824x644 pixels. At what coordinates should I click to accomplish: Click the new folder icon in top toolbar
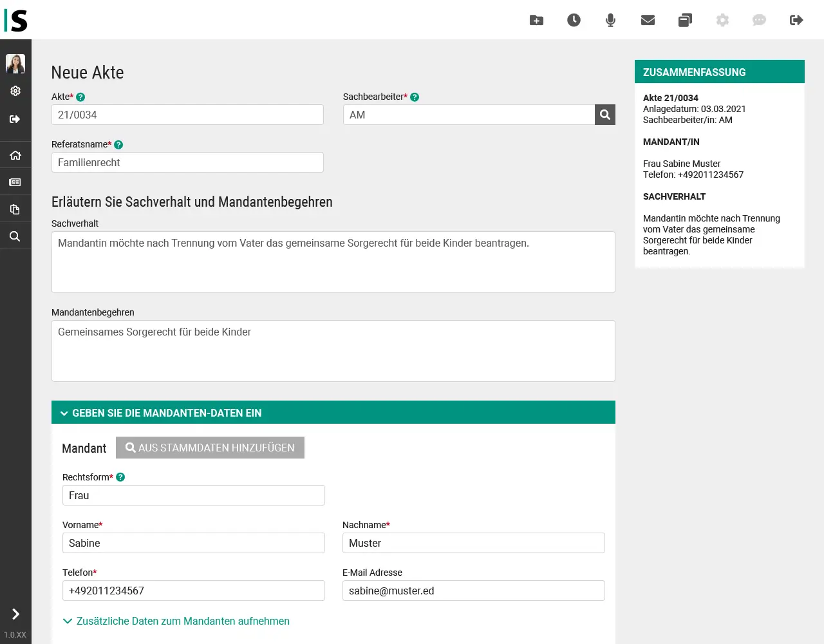536,20
